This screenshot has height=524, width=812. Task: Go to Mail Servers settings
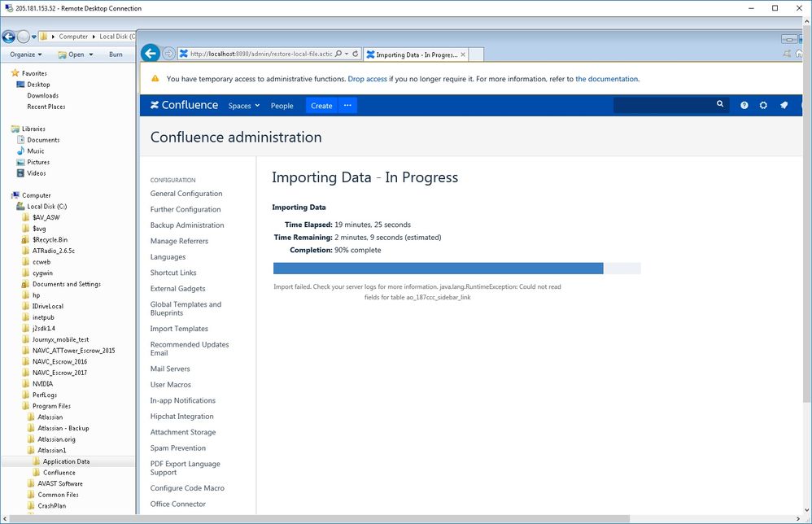(x=170, y=369)
